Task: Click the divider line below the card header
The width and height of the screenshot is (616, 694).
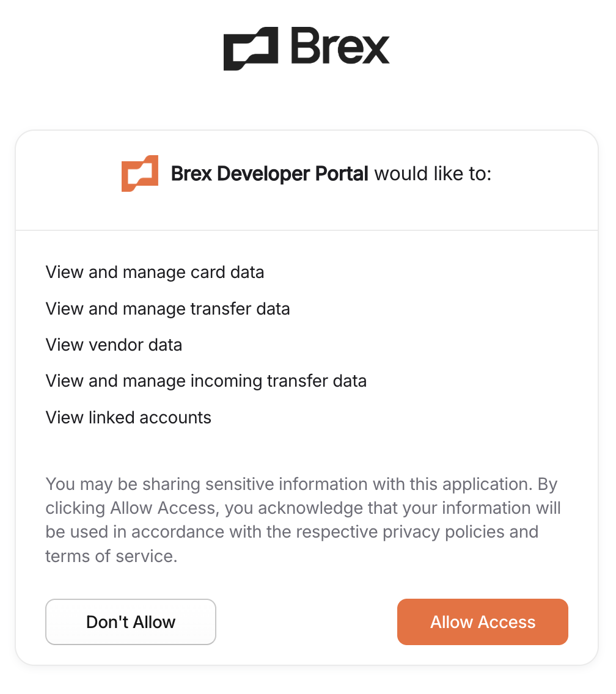Action: click(x=307, y=230)
